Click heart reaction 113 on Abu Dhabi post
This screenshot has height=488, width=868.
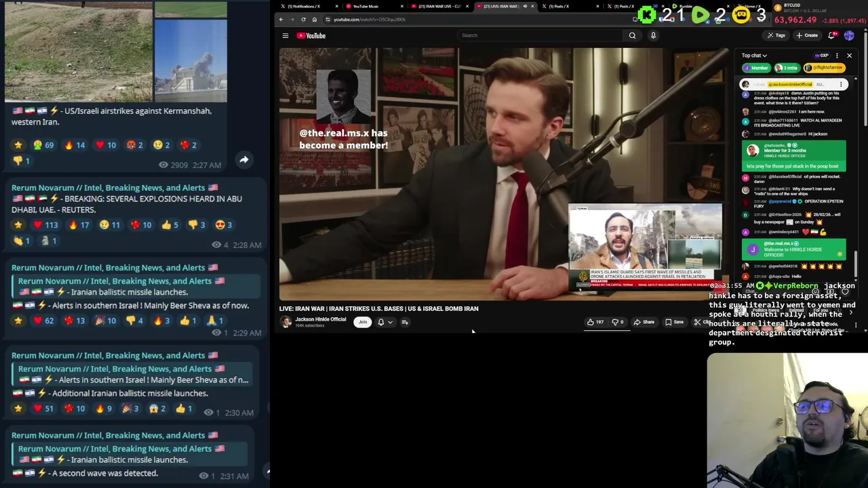click(45, 224)
